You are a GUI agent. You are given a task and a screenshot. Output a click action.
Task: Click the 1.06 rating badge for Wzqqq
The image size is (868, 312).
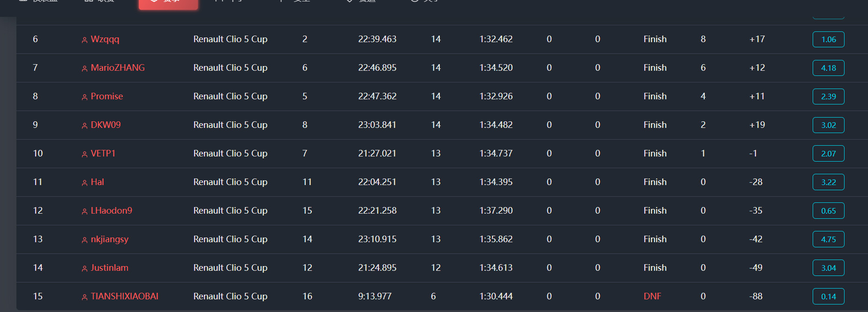coord(828,39)
